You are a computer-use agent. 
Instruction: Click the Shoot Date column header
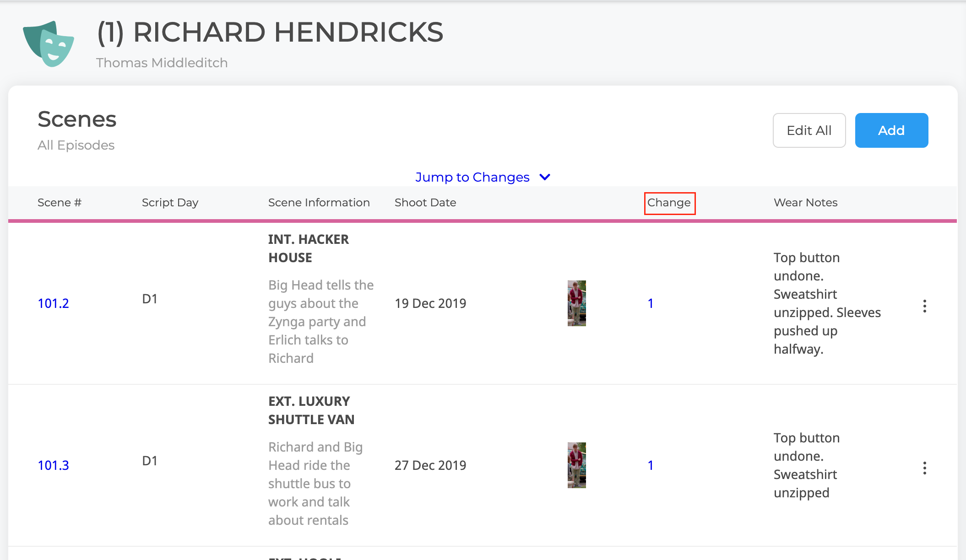pos(425,203)
